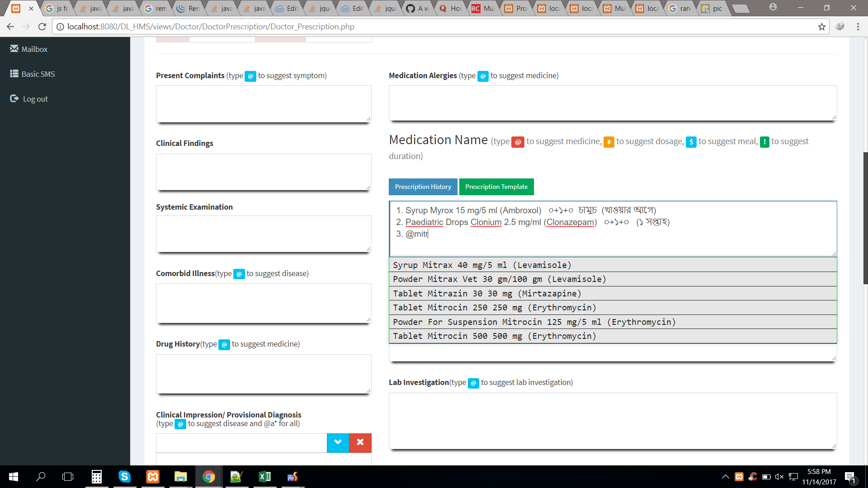This screenshot has width=868, height=488.
Task: Click in Present Complaints text area
Action: click(x=263, y=103)
